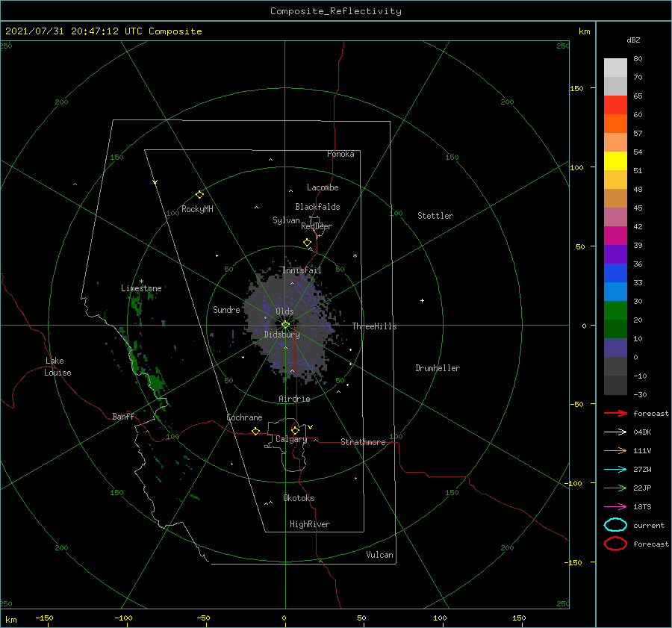Click the yellow diamond marker above Calgary
This screenshot has height=628, width=672.
point(295,430)
